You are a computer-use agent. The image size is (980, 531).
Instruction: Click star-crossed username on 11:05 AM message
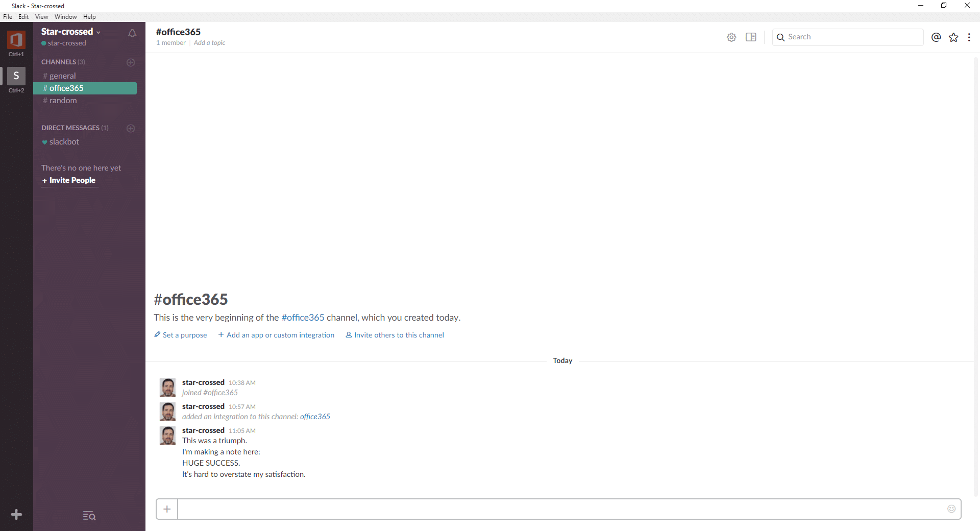click(x=203, y=430)
